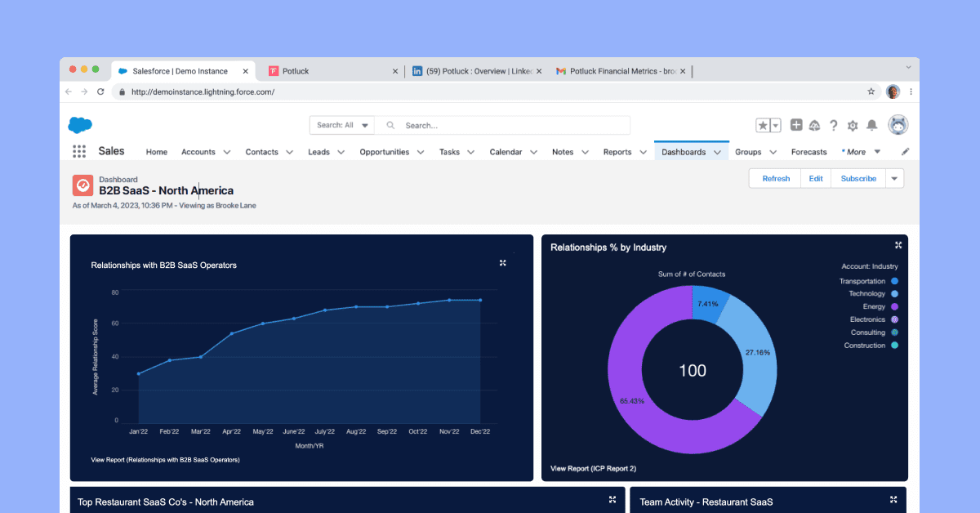Open View Report (Relationships with B2B SaaS Operators)
The width and height of the screenshot is (980, 513).
pyautogui.click(x=166, y=460)
